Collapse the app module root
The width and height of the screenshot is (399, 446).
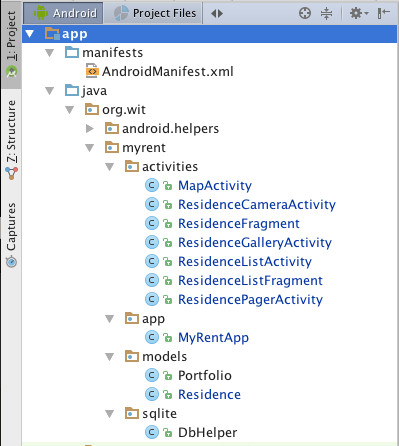pyautogui.click(x=30, y=34)
